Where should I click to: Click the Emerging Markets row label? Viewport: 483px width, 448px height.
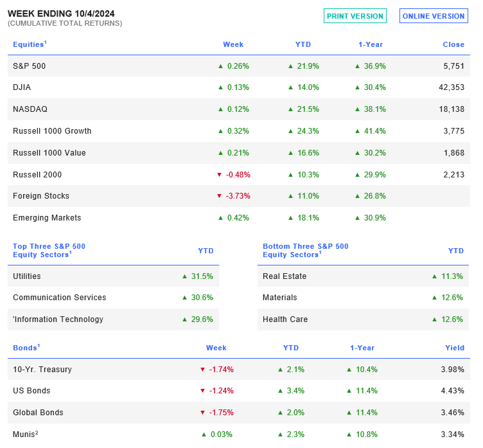pos(47,218)
